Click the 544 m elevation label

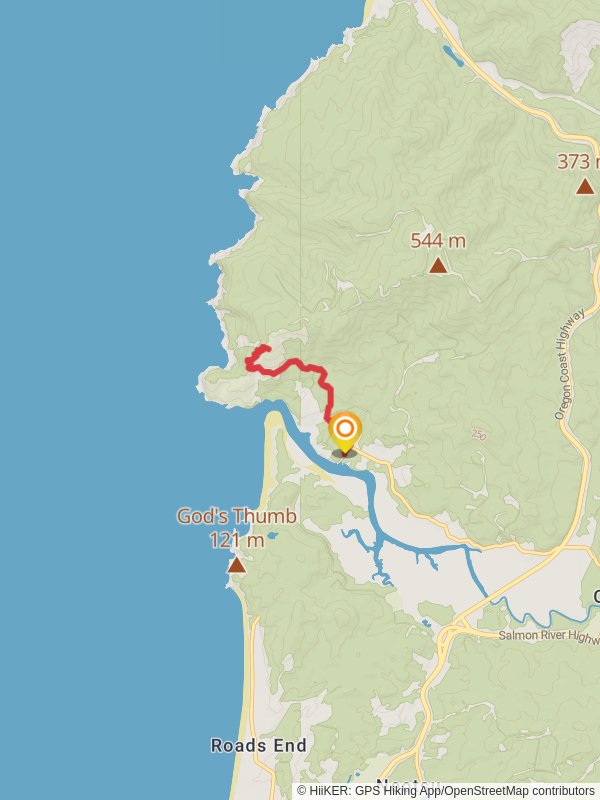click(x=438, y=241)
